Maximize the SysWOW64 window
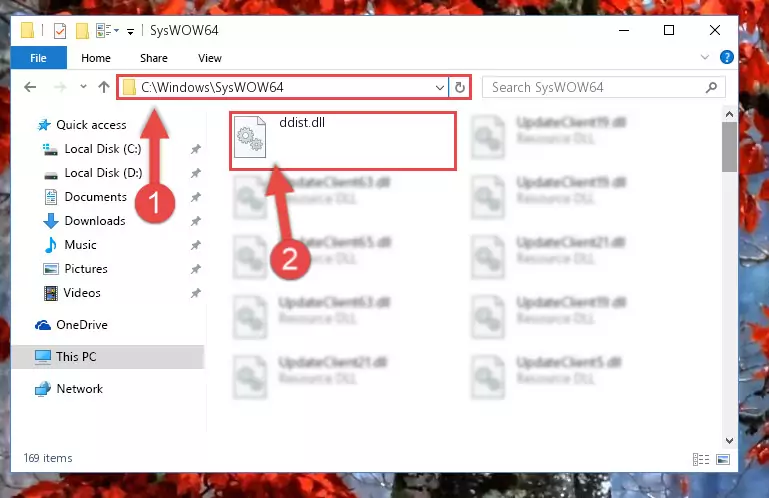 pyautogui.click(x=668, y=30)
